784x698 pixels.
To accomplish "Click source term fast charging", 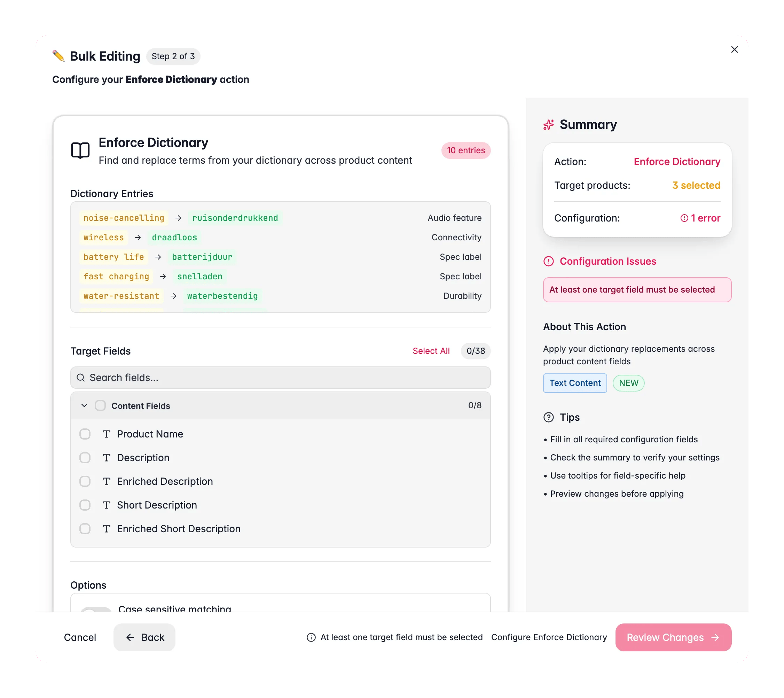I will point(116,276).
